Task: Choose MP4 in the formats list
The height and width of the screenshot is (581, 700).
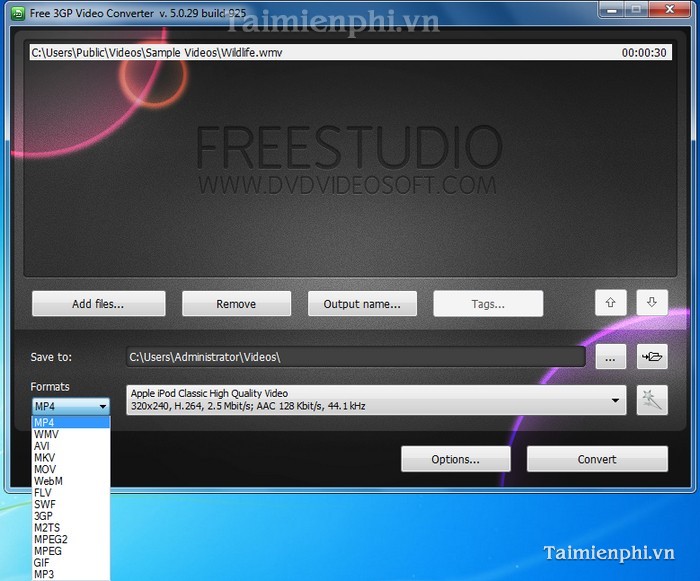Action: tap(71, 422)
